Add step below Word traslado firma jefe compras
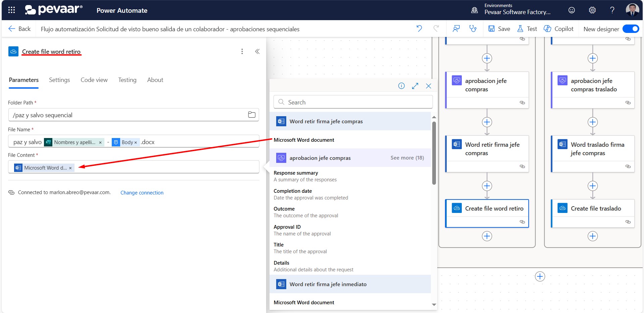 593,186
